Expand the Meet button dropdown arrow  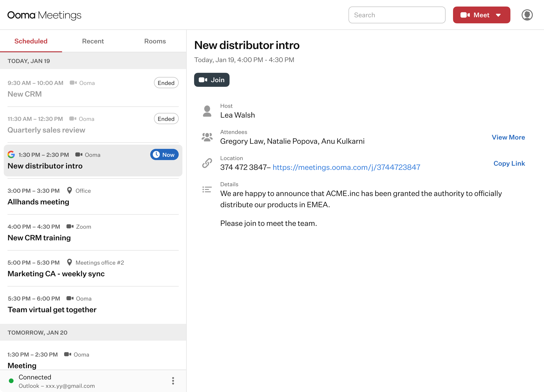tap(498, 15)
